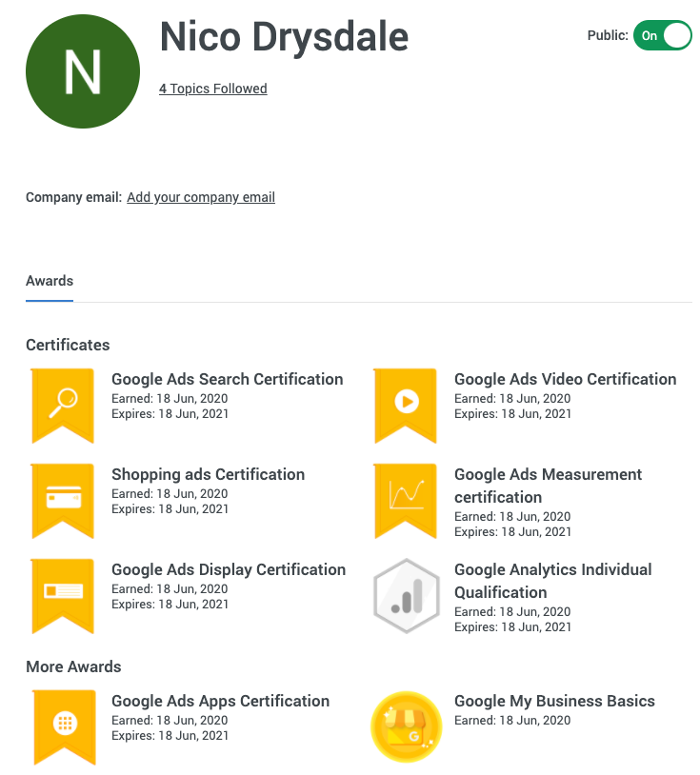This screenshot has height=775, width=700.
Task: Switch to the Awards tab
Action: [50, 281]
